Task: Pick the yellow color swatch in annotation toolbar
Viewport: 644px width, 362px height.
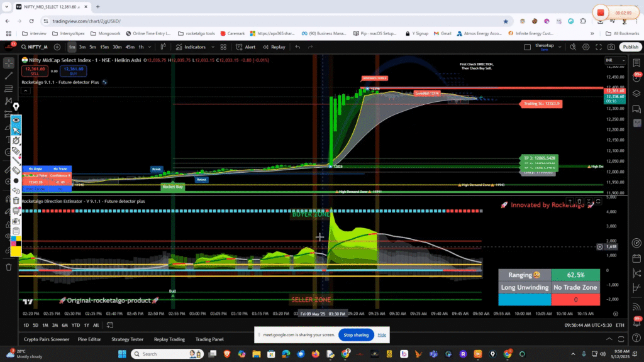Action: coord(16,252)
